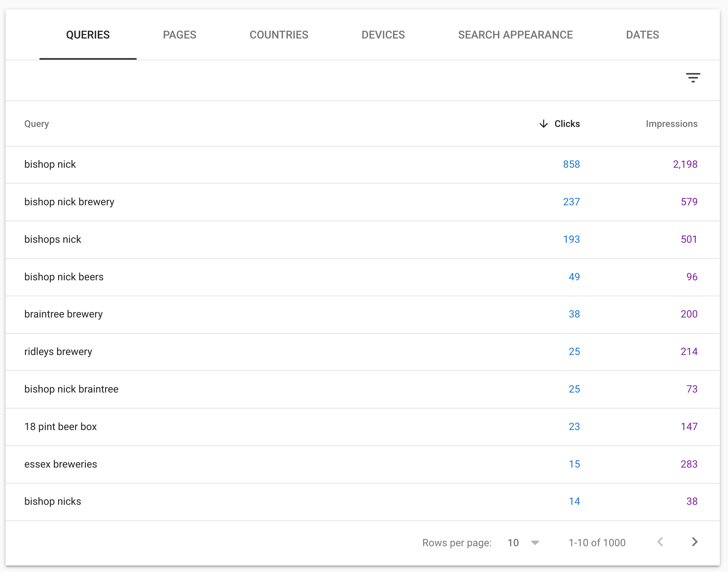This screenshot has height=572, width=728.
Task: Select the 'bishop nick' query row
Action: (362, 164)
